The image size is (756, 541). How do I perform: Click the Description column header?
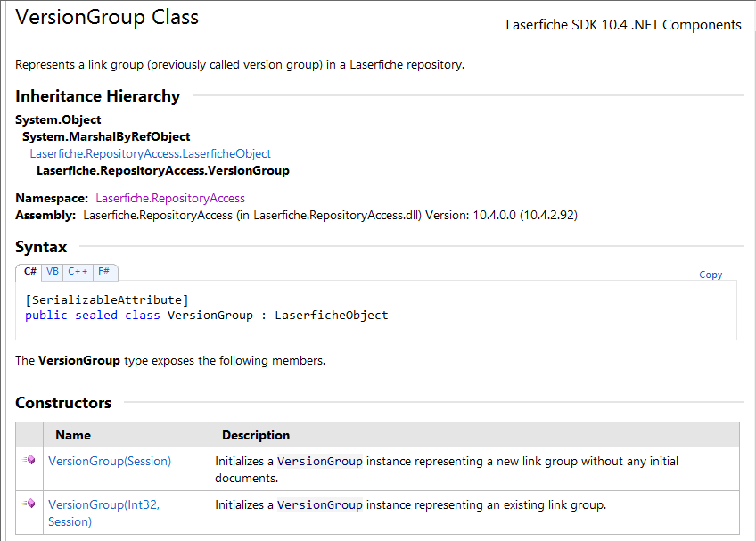[x=256, y=435]
